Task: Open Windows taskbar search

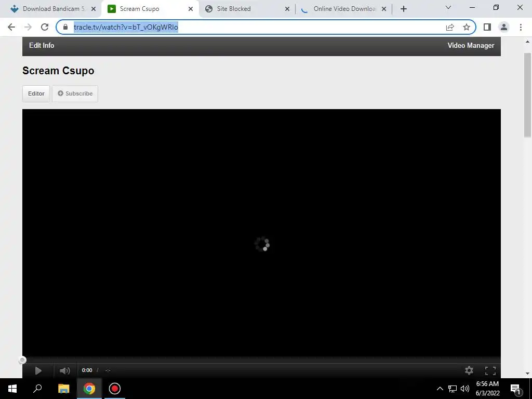Action: [x=37, y=389]
